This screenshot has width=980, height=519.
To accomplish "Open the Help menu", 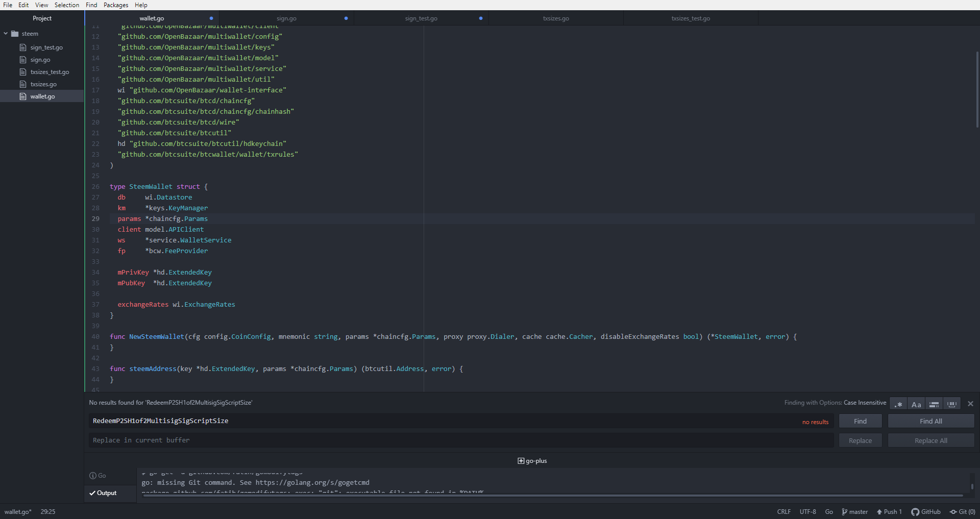I will click(x=141, y=5).
